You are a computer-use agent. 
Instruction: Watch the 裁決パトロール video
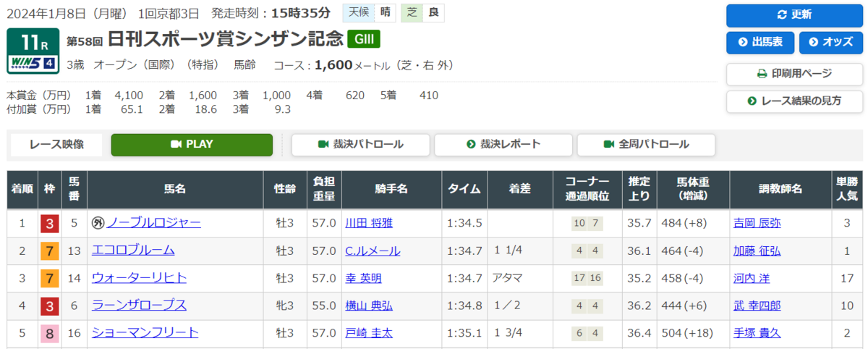coord(360,145)
